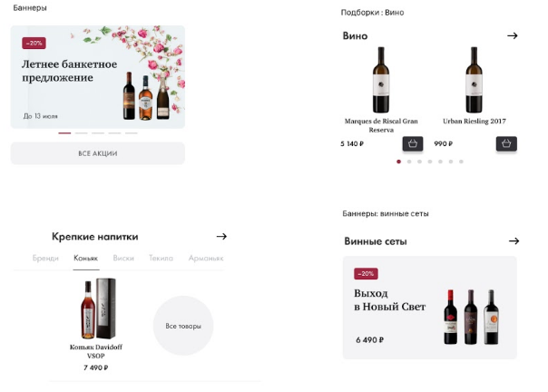
Task: Select second banner slide indicator
Action: (81, 133)
